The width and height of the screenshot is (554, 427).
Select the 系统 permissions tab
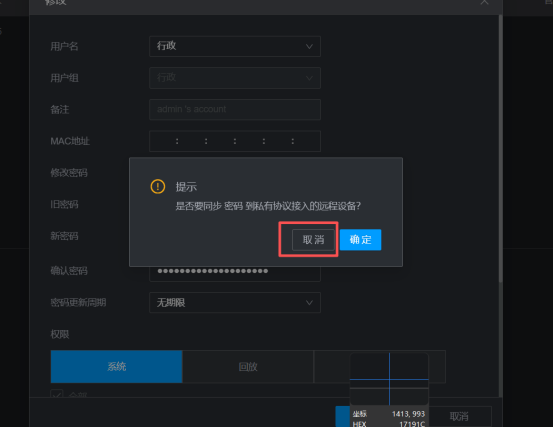pos(116,367)
